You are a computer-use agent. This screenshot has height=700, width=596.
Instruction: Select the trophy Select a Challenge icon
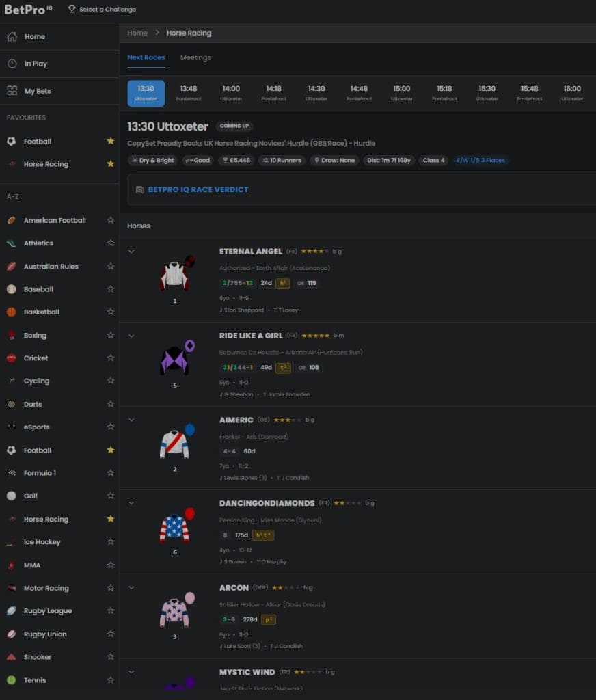(x=72, y=9)
